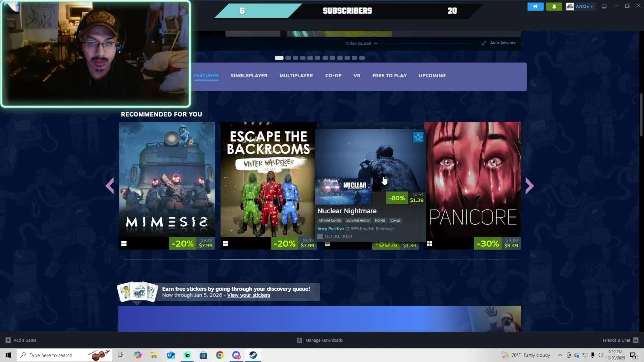Switch to Big Picture mode icon
This screenshot has height=362, width=644.
(x=604, y=6)
